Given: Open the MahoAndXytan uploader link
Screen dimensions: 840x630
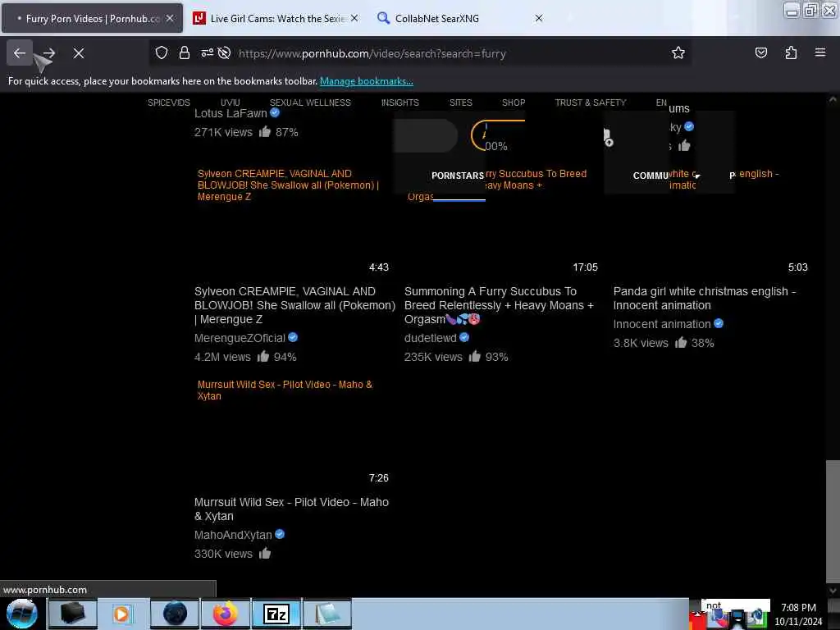Looking at the screenshot, I should pos(233,535).
